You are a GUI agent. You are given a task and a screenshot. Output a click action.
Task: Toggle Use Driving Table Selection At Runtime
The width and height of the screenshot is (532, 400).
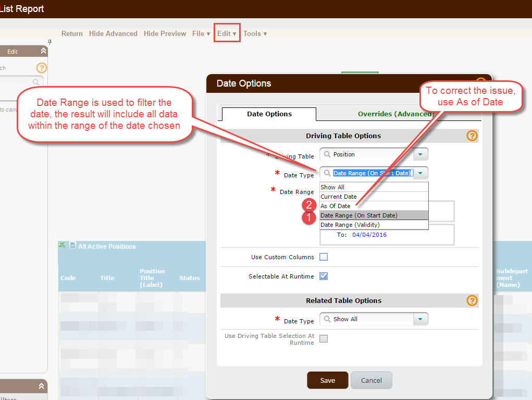(324, 338)
